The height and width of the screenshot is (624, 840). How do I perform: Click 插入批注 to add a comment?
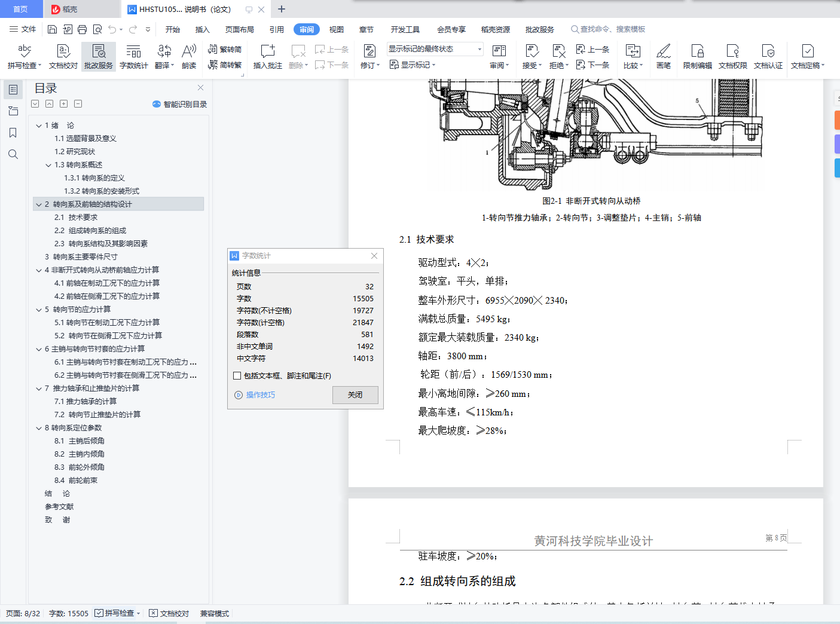pos(268,57)
